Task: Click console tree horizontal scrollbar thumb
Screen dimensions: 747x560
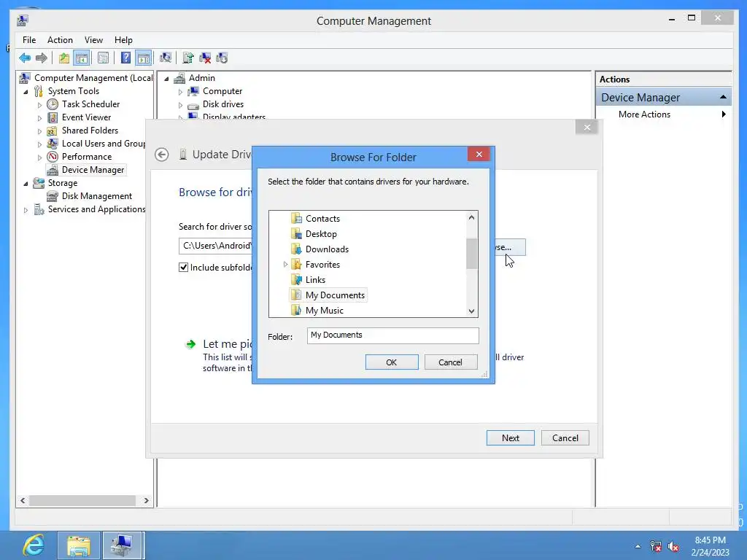Action: [82, 500]
